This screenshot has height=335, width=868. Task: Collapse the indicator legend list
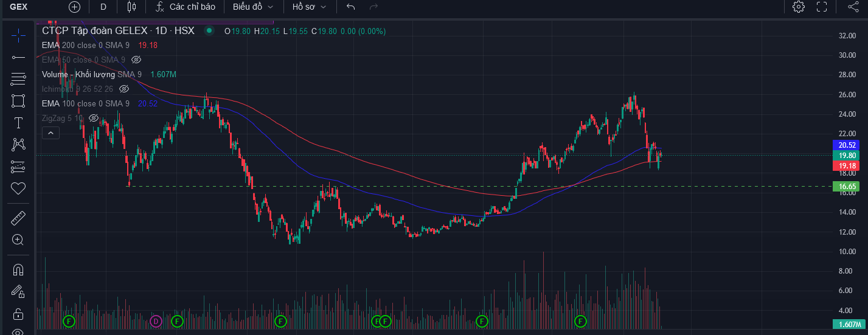point(50,133)
